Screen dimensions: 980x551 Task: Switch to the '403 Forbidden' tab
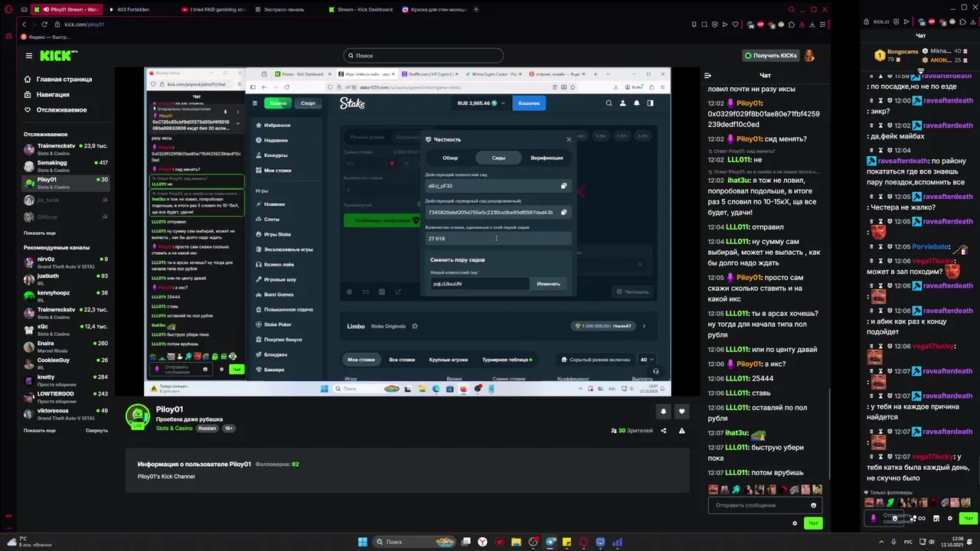[x=139, y=9]
